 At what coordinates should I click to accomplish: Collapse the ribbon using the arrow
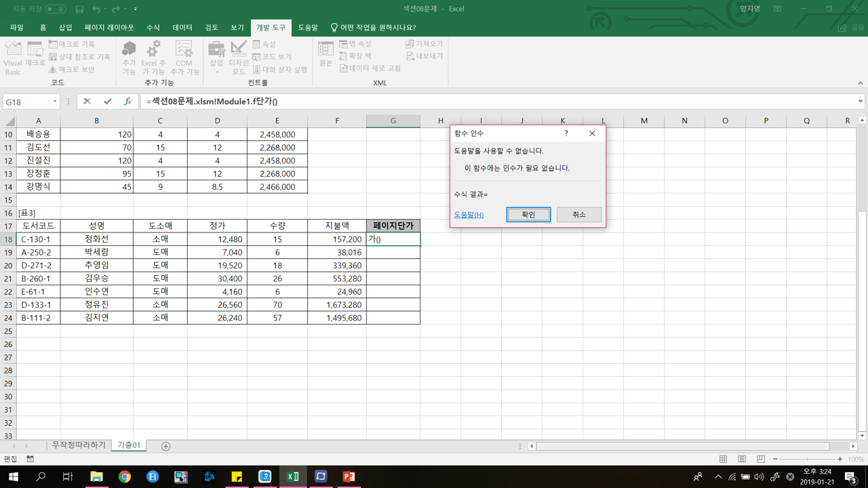click(860, 83)
